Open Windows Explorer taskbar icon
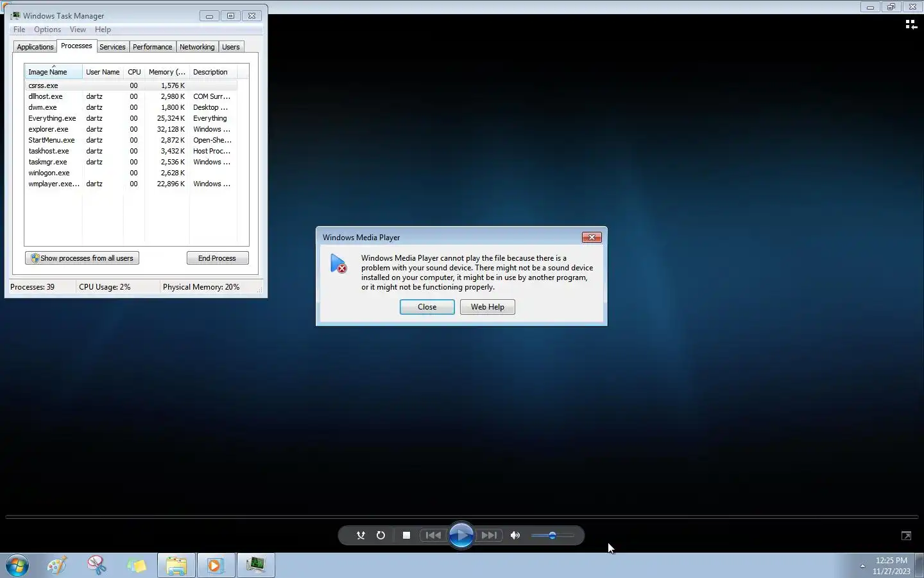Screen dimensions: 924x578 [x=176, y=565]
